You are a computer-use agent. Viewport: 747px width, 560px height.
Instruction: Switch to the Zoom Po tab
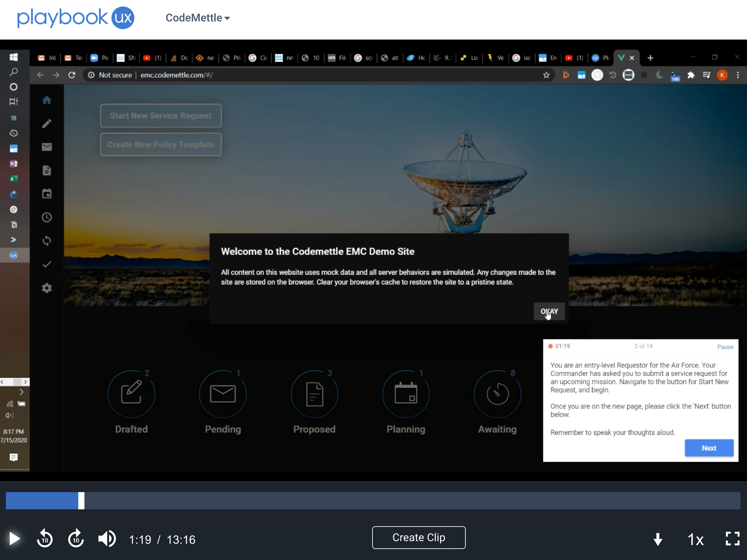100,58
